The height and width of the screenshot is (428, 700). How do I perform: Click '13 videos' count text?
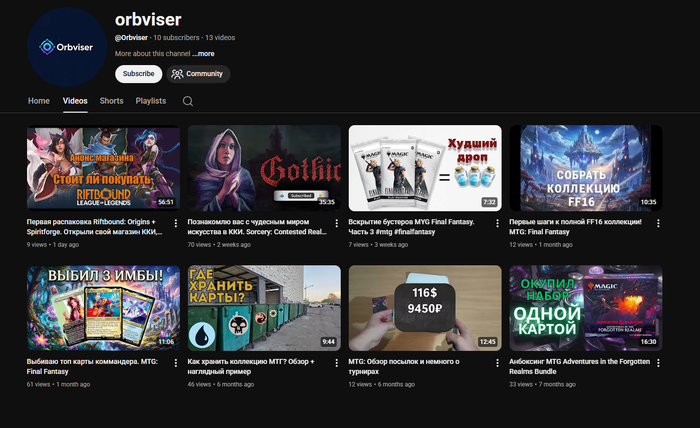coord(220,37)
